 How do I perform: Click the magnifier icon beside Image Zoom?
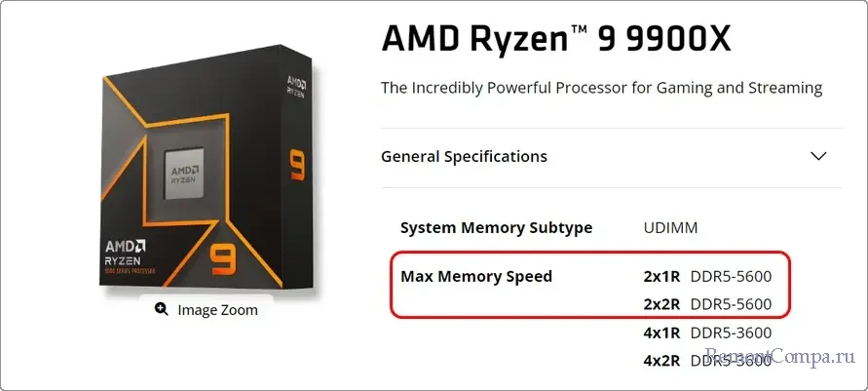[x=161, y=310]
